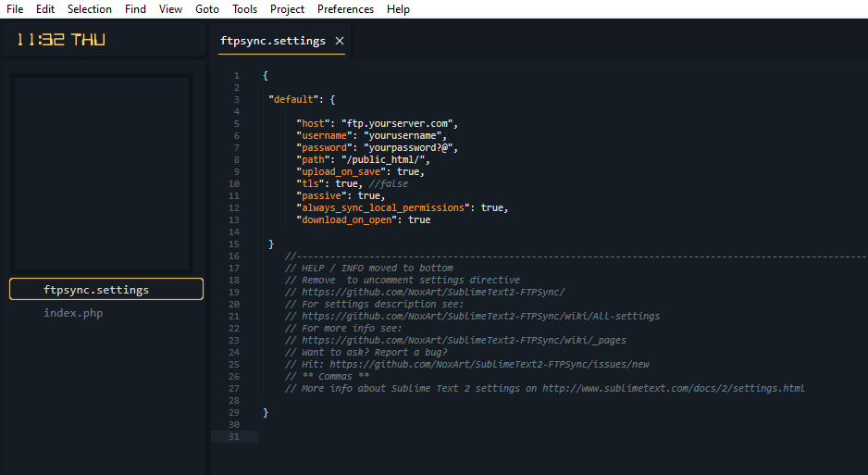
Task: Open index.php from the sidebar
Action: [74, 313]
